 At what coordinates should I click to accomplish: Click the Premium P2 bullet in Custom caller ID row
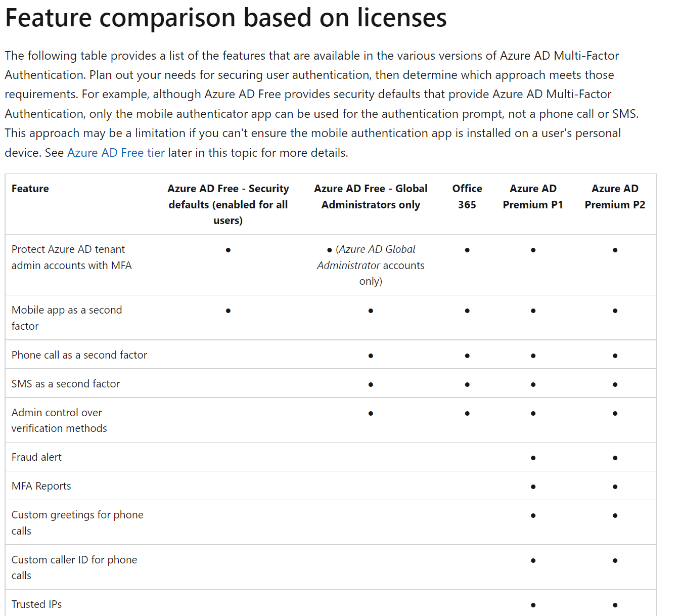click(615, 560)
